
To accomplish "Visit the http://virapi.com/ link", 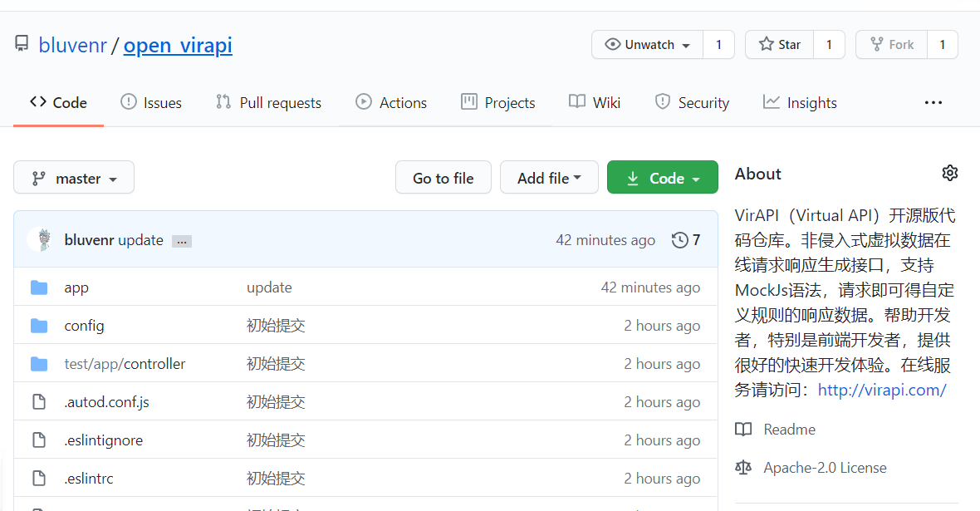I will click(882, 390).
